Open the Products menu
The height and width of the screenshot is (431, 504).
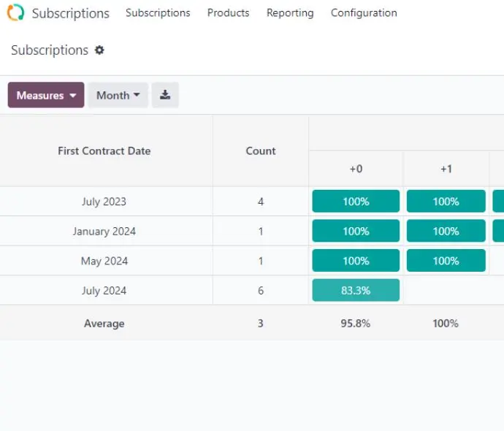pos(228,13)
